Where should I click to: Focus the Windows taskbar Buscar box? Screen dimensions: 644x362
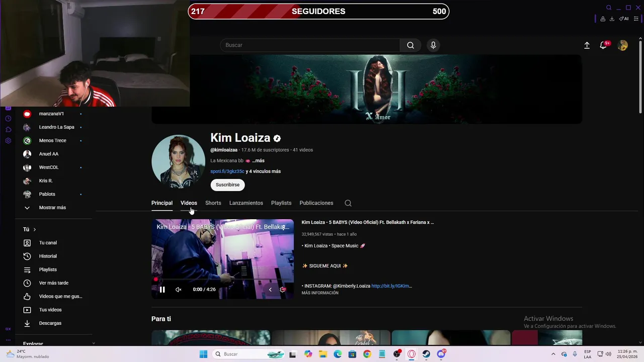[x=249, y=354]
